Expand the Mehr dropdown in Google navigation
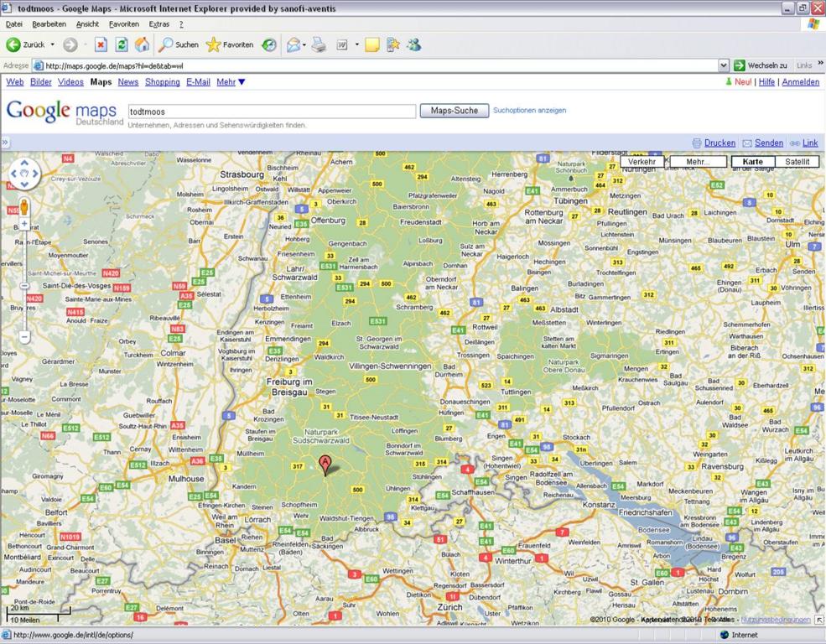826x644 pixels. pos(231,82)
